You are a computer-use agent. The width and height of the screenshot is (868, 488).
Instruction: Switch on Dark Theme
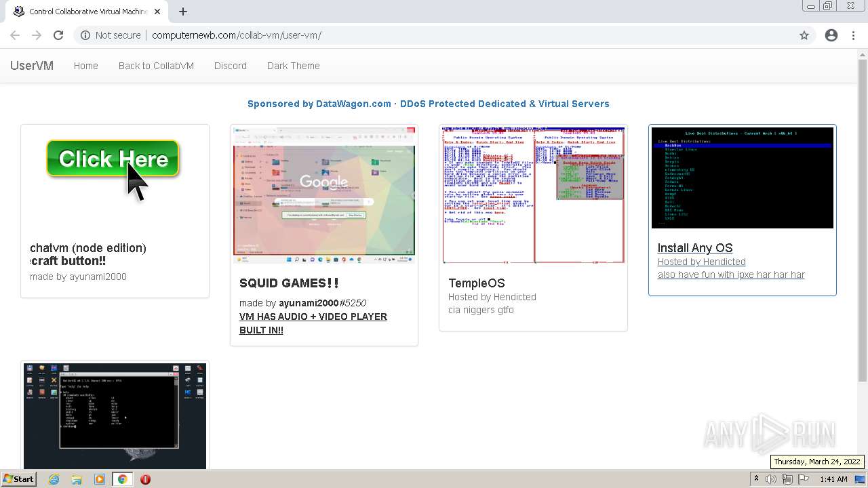pos(294,66)
